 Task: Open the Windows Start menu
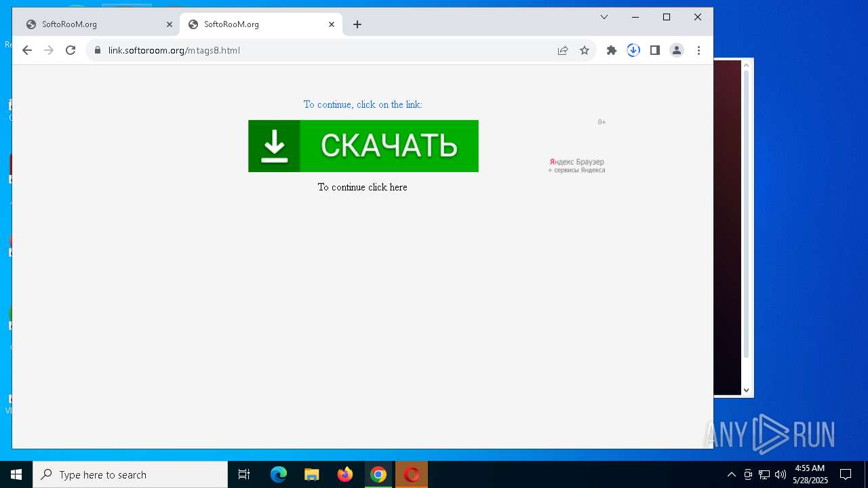click(16, 474)
